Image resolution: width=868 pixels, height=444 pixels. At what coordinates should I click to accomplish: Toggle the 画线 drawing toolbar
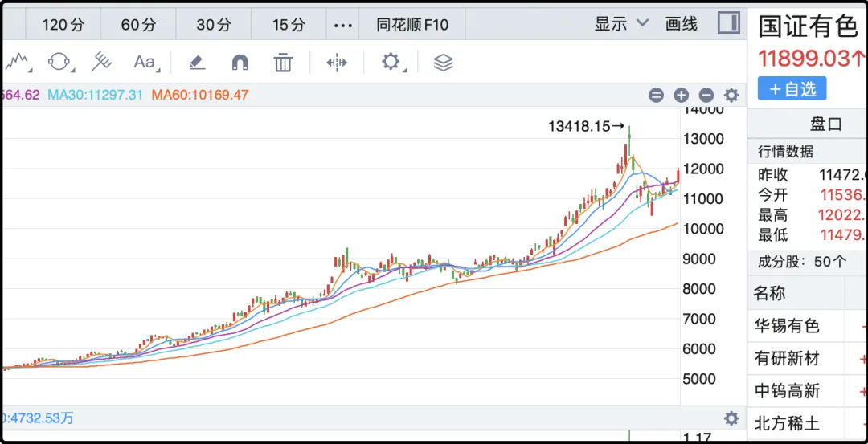coord(682,24)
